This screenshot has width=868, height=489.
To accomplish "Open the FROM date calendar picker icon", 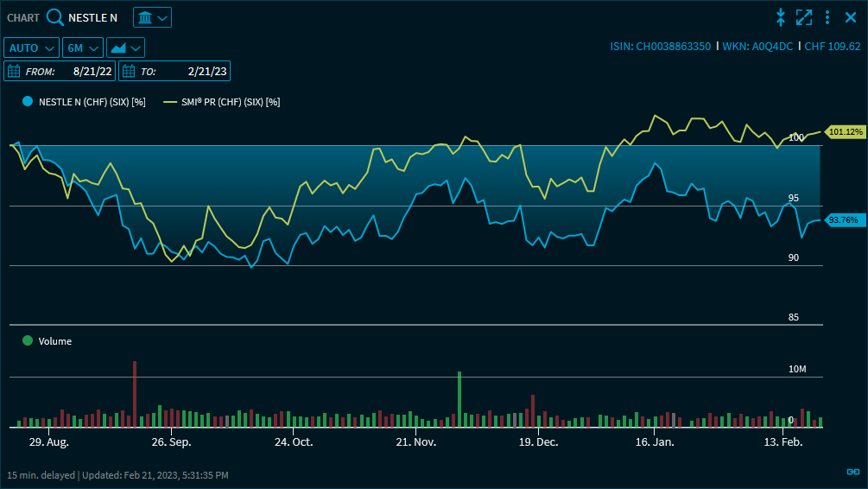I will pyautogui.click(x=15, y=71).
